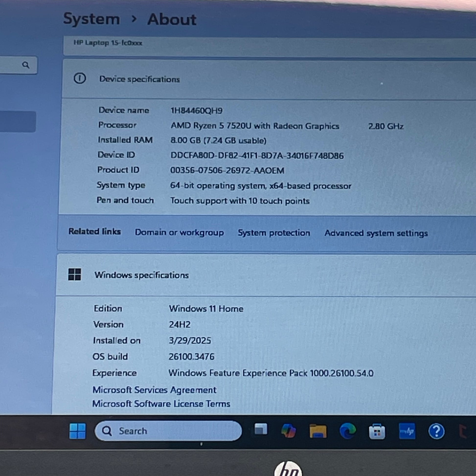Screen dimensions: 476x476
Task: Open Task View from the taskbar
Action: point(261,430)
